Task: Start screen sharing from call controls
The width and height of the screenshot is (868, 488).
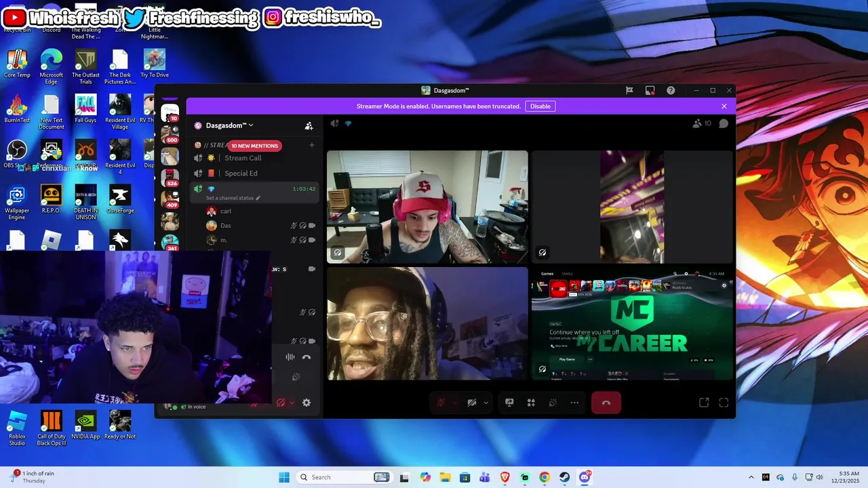Action: [x=509, y=403]
